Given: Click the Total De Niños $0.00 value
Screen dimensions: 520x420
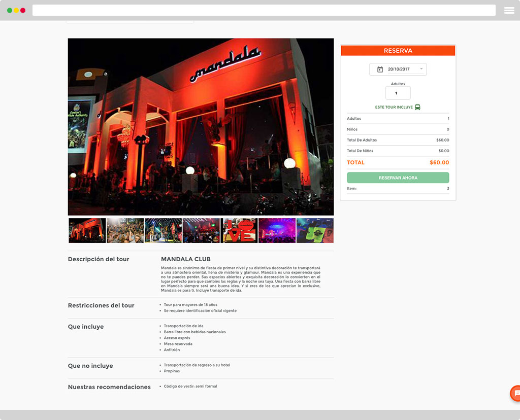Looking at the screenshot, I should tap(444, 151).
